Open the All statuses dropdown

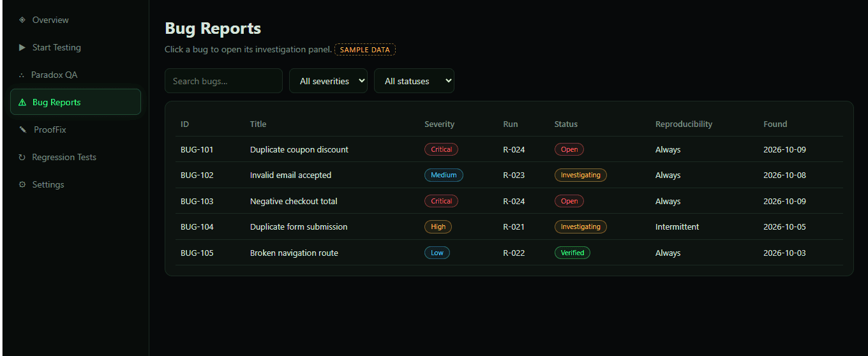point(414,81)
